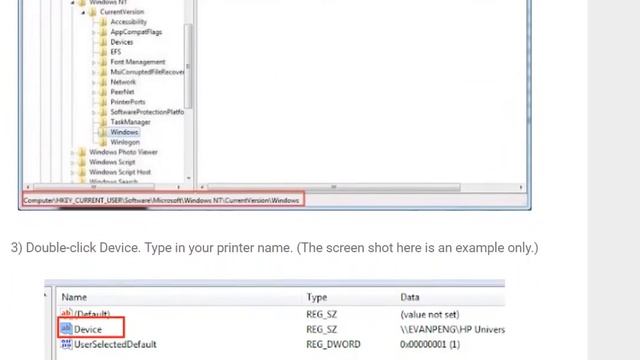Select the Winlogon key
Screen dimensions: 640x360
click(125, 142)
